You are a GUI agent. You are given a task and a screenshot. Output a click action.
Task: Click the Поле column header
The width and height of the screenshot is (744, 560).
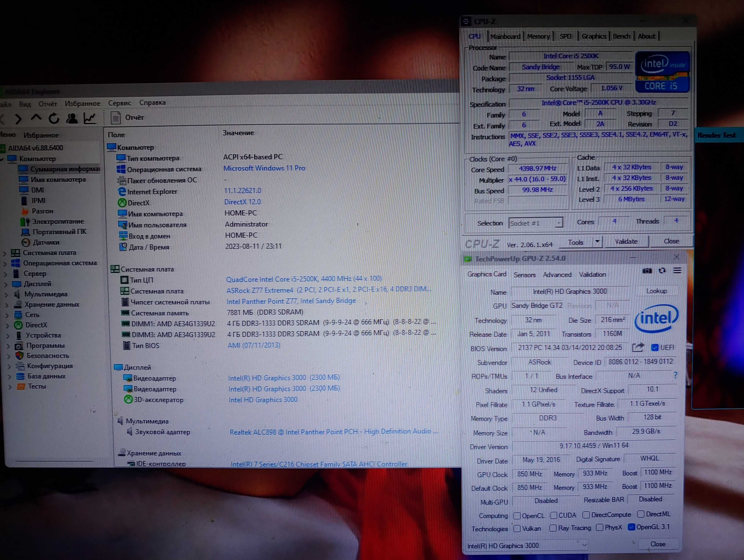116,135
